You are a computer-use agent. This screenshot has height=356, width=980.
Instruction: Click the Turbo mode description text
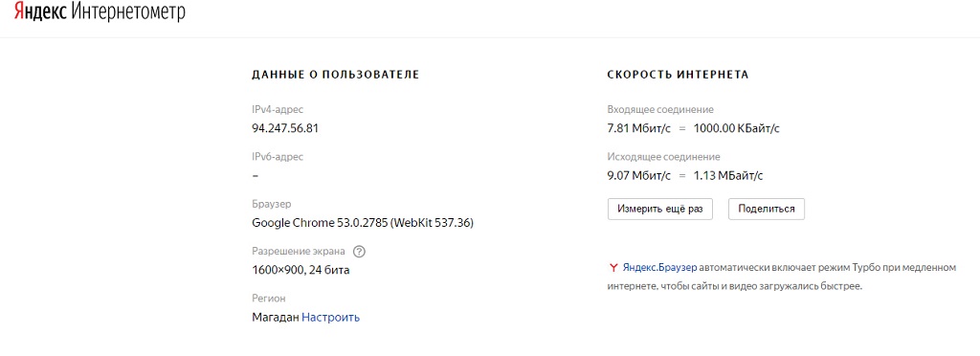pos(782,278)
